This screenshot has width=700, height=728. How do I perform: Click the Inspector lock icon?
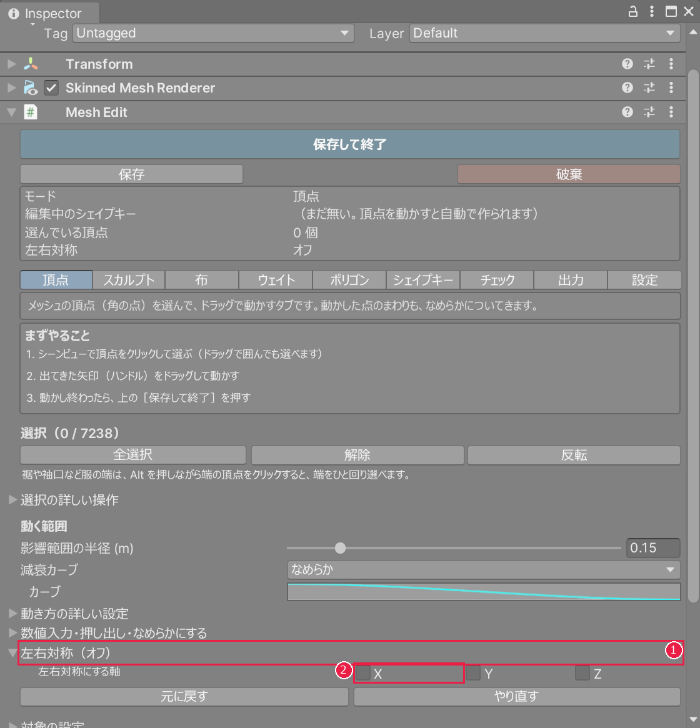coord(632,12)
